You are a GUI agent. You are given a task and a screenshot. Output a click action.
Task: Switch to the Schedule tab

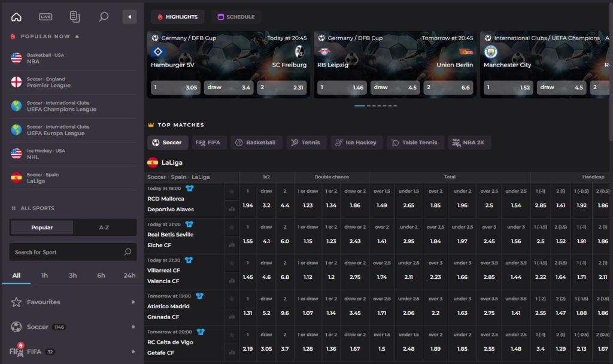tap(236, 17)
